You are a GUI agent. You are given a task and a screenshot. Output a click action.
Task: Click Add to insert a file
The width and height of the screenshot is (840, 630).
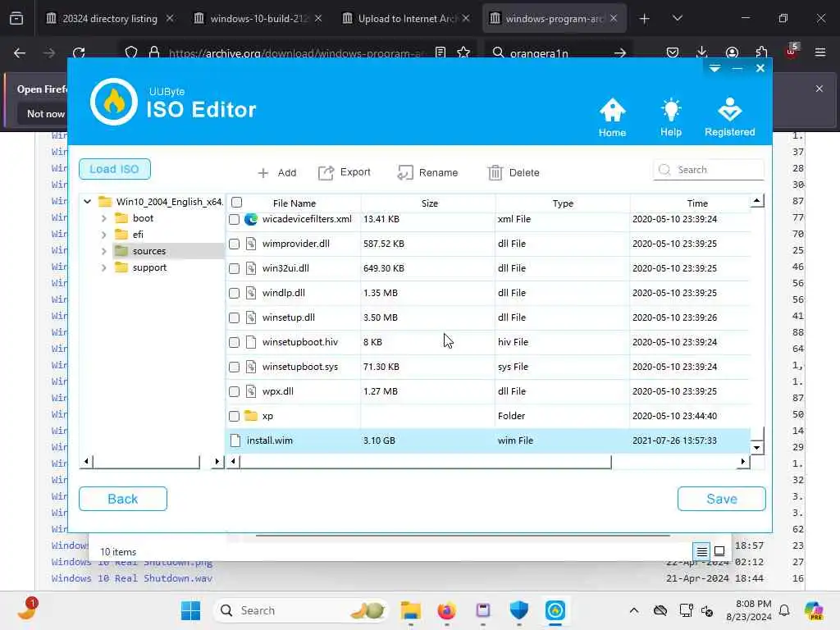pyautogui.click(x=277, y=172)
